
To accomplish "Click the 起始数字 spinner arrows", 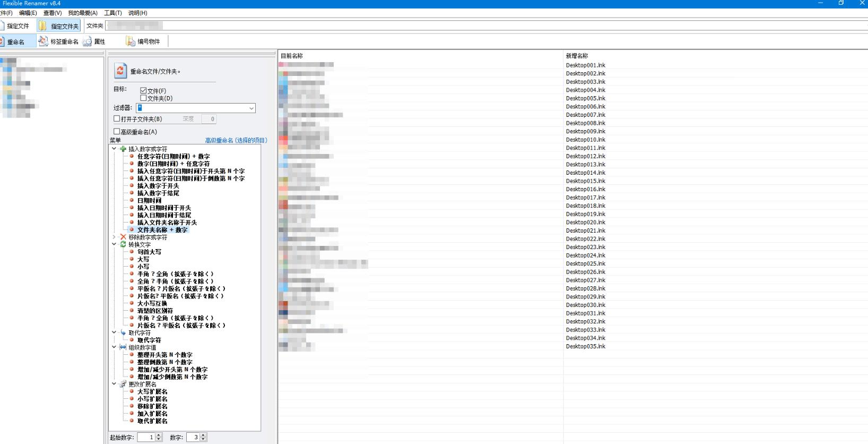I will click(x=159, y=437).
